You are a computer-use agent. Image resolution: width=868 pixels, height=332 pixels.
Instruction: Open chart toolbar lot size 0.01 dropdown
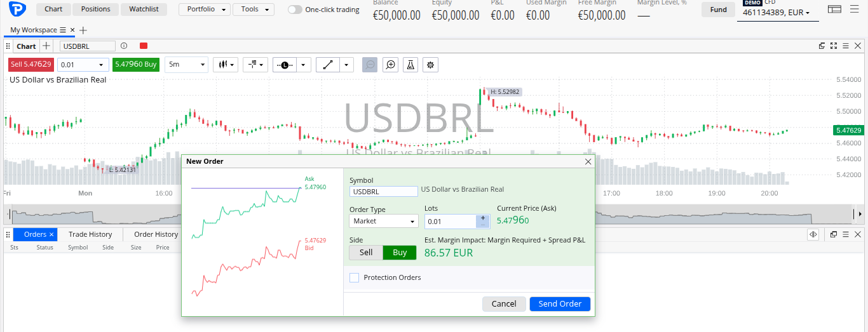pyautogui.click(x=83, y=65)
